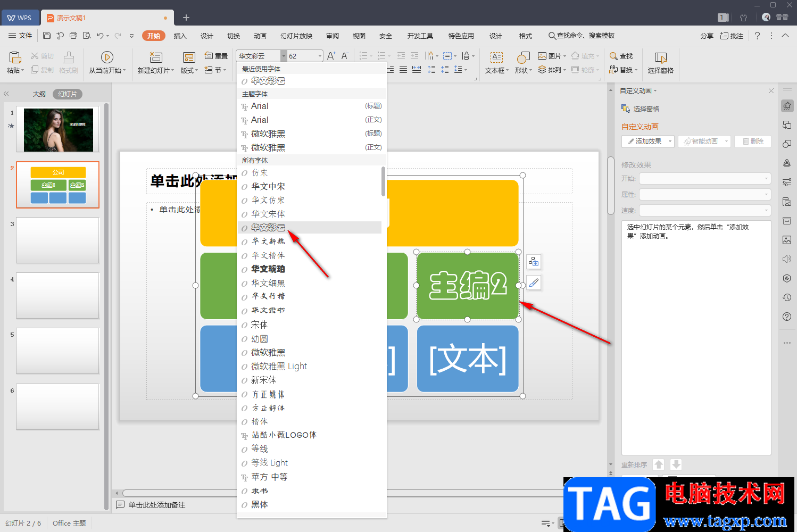Open the 动画 ribbon tab
This screenshot has width=797, height=532.
260,36
